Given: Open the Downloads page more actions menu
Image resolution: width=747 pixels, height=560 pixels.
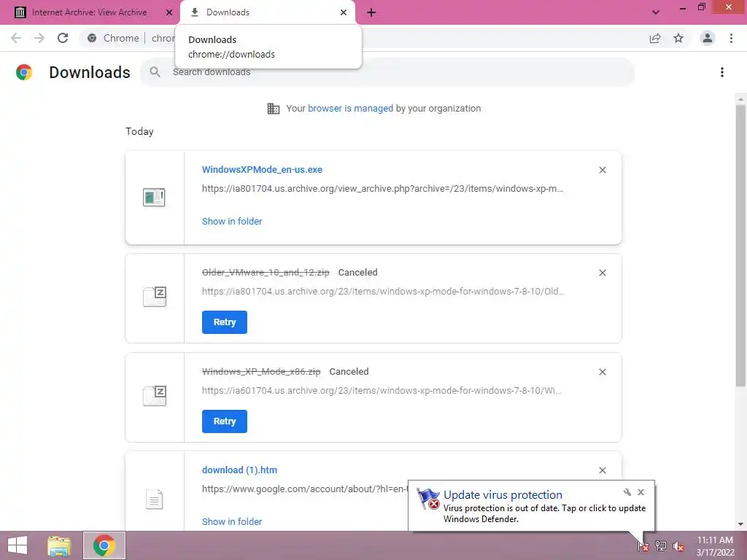Looking at the screenshot, I should (722, 72).
